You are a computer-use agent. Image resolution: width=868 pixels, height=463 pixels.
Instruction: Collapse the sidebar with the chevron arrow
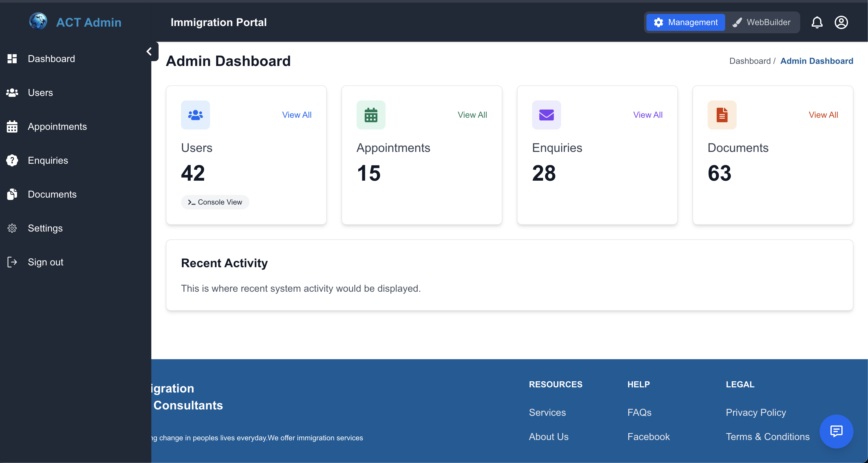pos(149,51)
